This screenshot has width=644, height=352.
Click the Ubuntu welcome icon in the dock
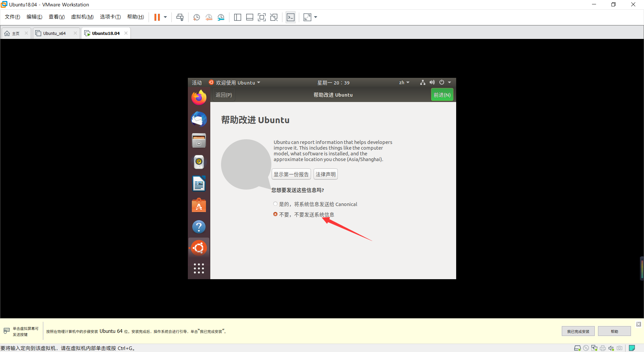[199, 248]
